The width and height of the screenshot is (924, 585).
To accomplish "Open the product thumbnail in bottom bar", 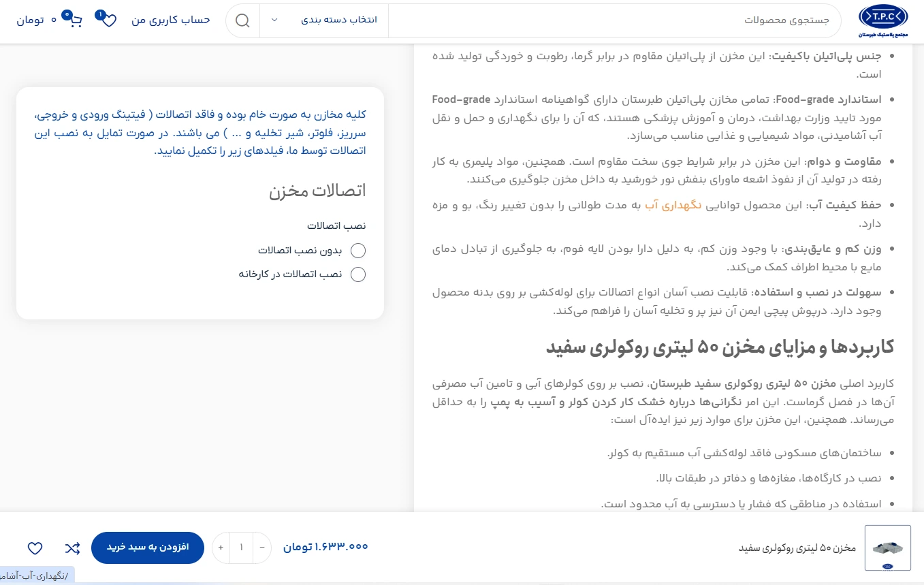I will [x=887, y=548].
